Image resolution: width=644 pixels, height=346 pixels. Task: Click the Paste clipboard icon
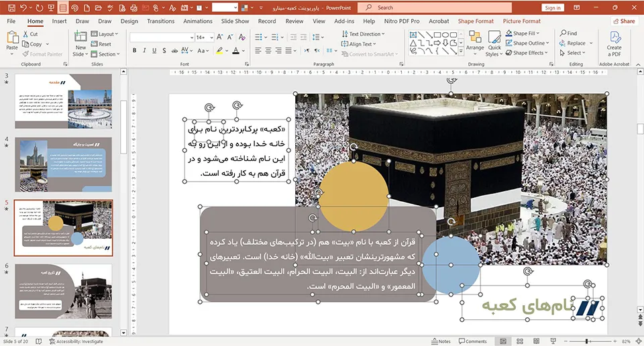point(12,38)
